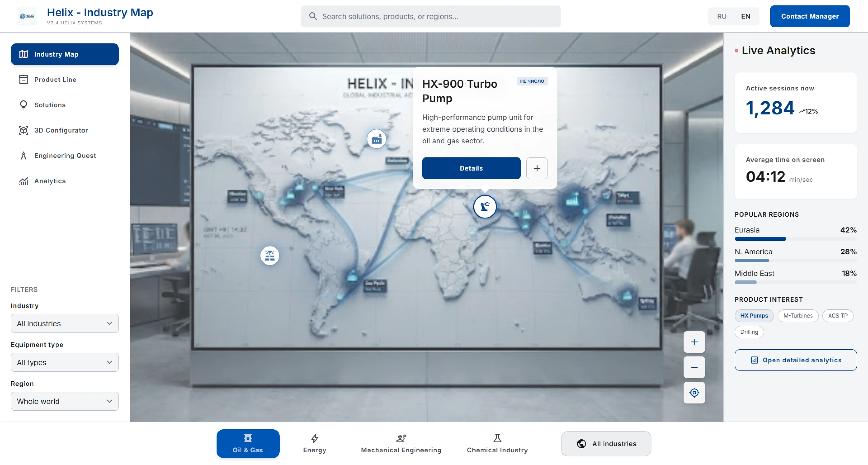The image size is (868, 465).
Task: Open Details for HX-900 Turbo Pump
Action: point(471,168)
